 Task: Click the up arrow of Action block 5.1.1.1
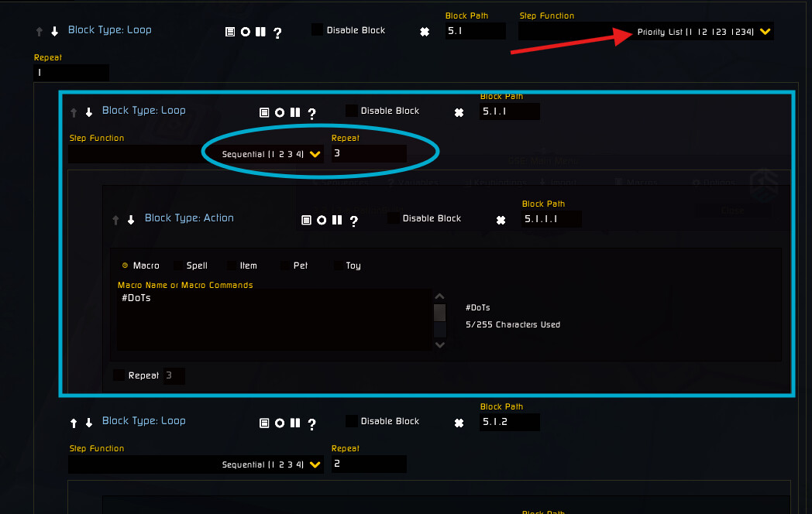tap(115, 220)
